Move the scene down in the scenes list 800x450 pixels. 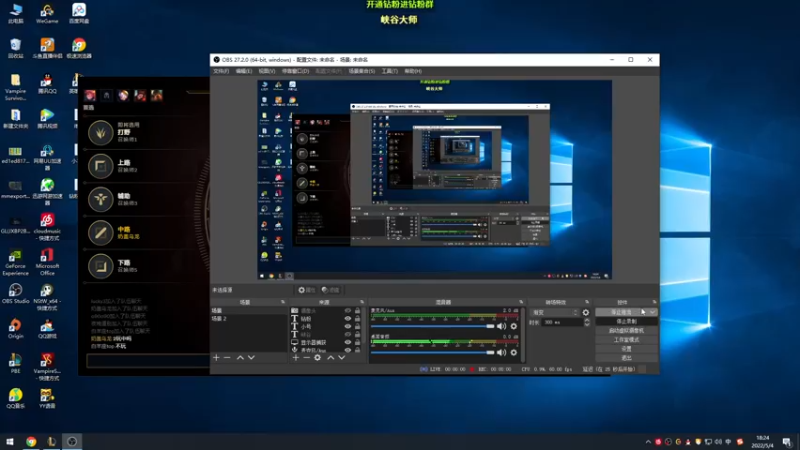(x=251, y=358)
